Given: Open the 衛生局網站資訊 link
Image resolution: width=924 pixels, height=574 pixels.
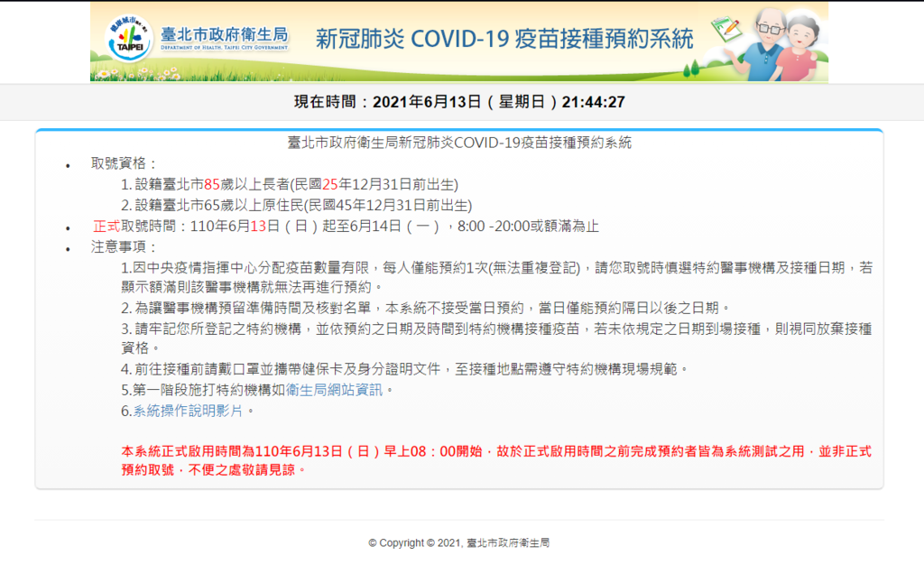Looking at the screenshot, I should [334, 390].
